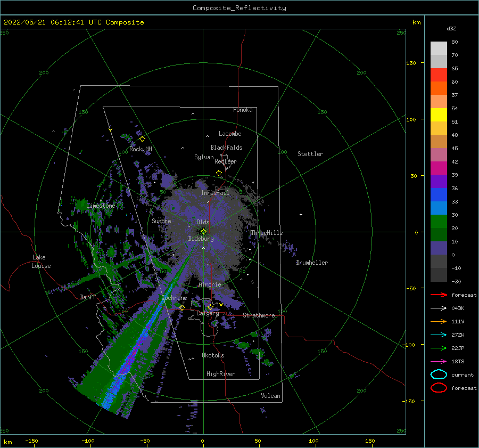Click the Drumheller label

[312, 263]
